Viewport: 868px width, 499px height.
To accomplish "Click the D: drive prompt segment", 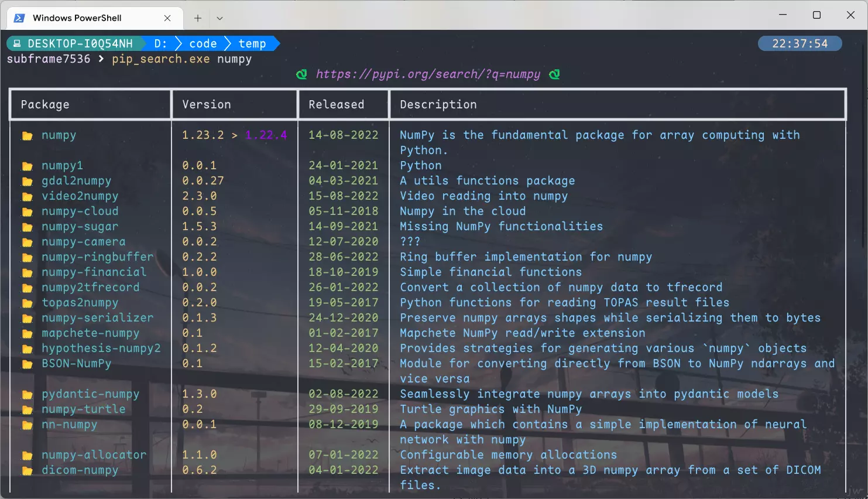I will coord(160,43).
